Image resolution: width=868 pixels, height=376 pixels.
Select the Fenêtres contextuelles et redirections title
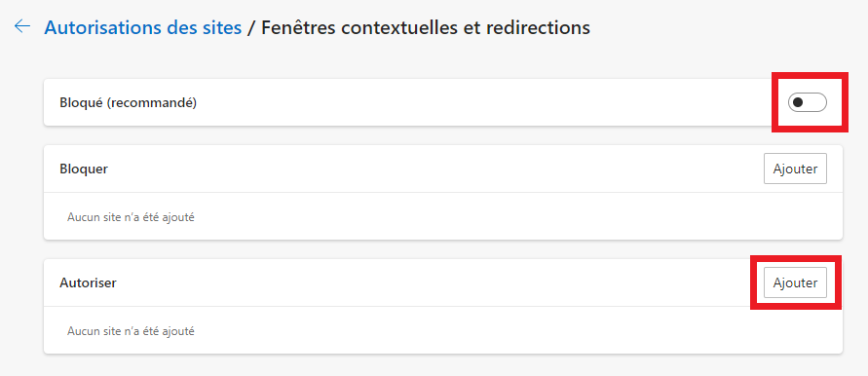[425, 27]
